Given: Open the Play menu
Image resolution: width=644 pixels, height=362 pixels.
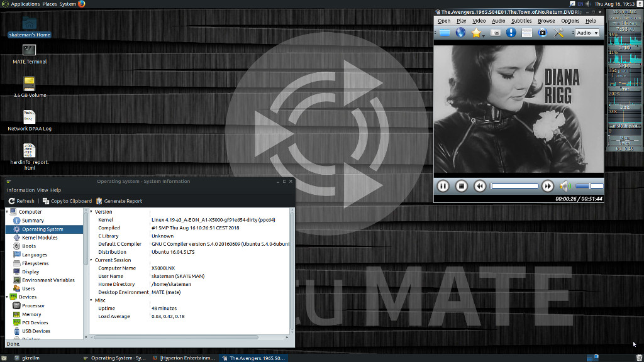Looking at the screenshot, I should (461, 21).
